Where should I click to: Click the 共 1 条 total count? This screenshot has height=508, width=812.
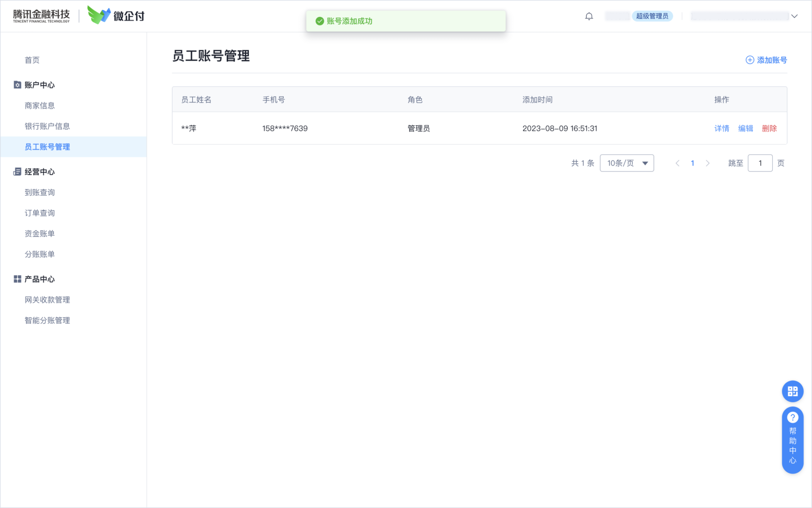click(x=583, y=163)
